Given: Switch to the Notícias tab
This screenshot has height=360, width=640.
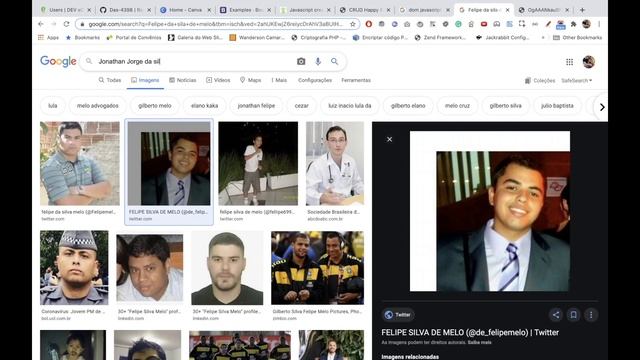Looking at the screenshot, I should (183, 80).
